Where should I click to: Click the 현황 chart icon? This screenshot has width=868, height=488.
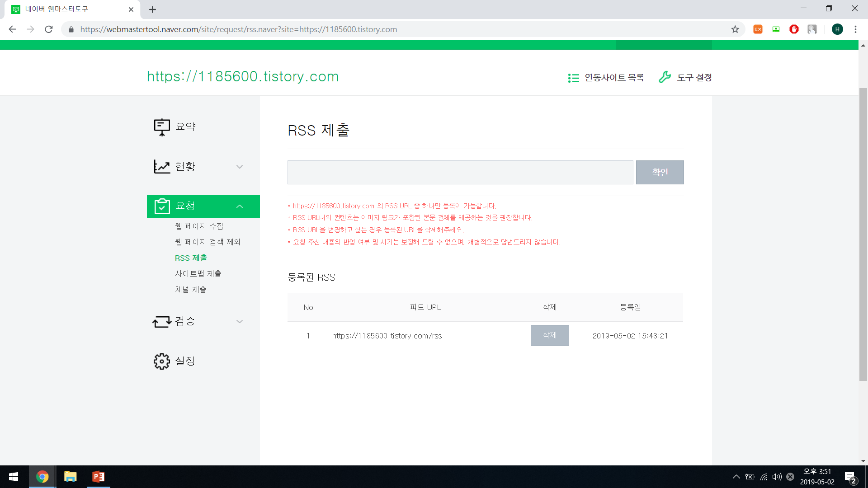tap(162, 167)
